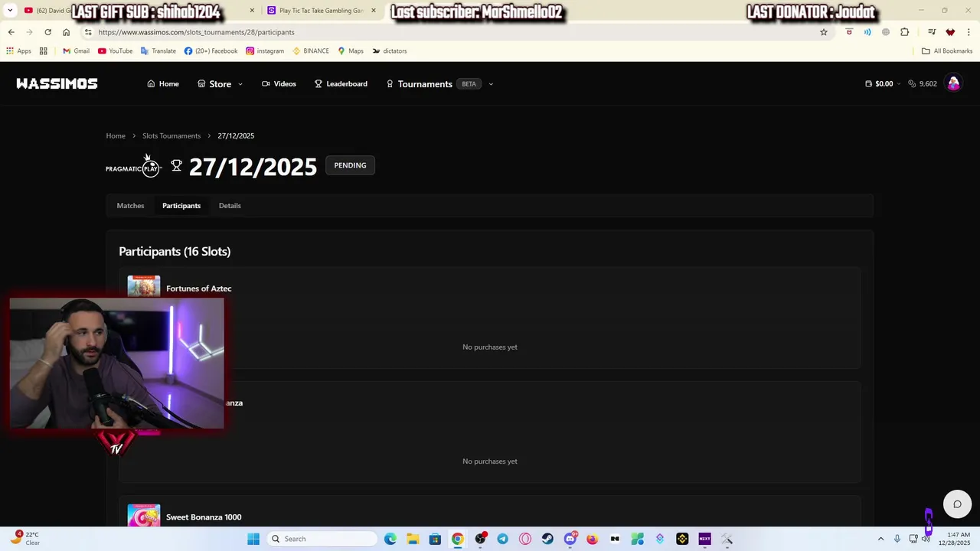Viewport: 980px width, 551px height.
Task: Open Microsoft Edge from the taskbar
Action: [390, 539]
